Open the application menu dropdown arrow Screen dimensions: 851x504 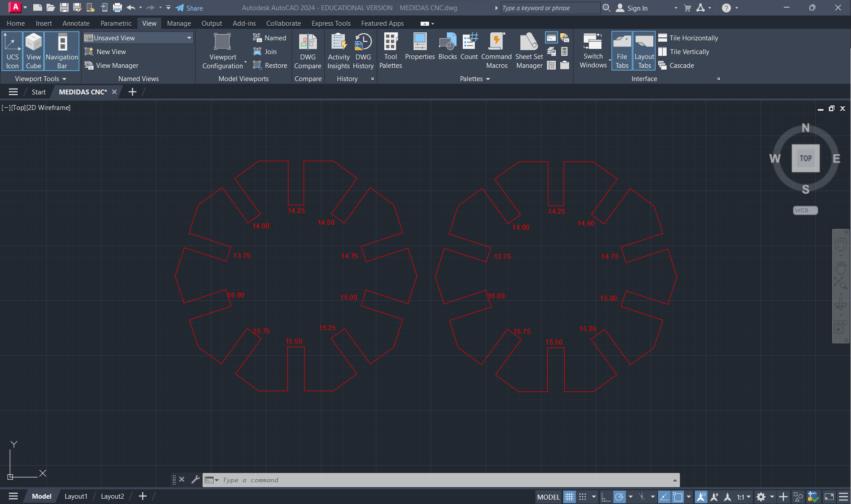[25, 8]
